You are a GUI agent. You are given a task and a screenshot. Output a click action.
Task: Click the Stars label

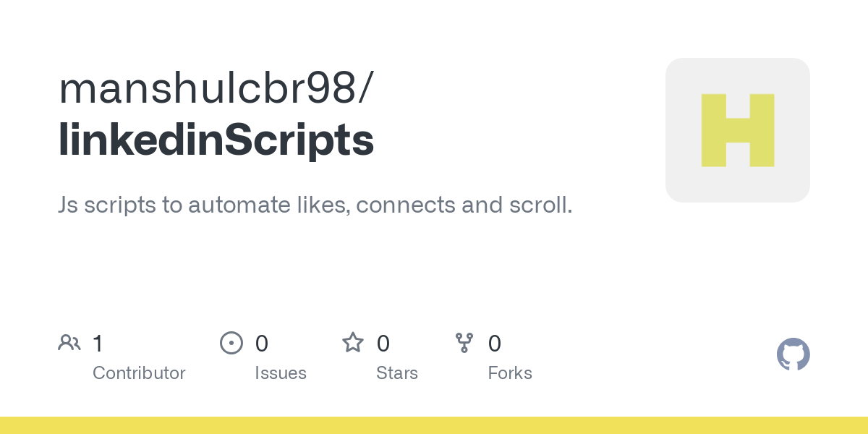pos(397,373)
